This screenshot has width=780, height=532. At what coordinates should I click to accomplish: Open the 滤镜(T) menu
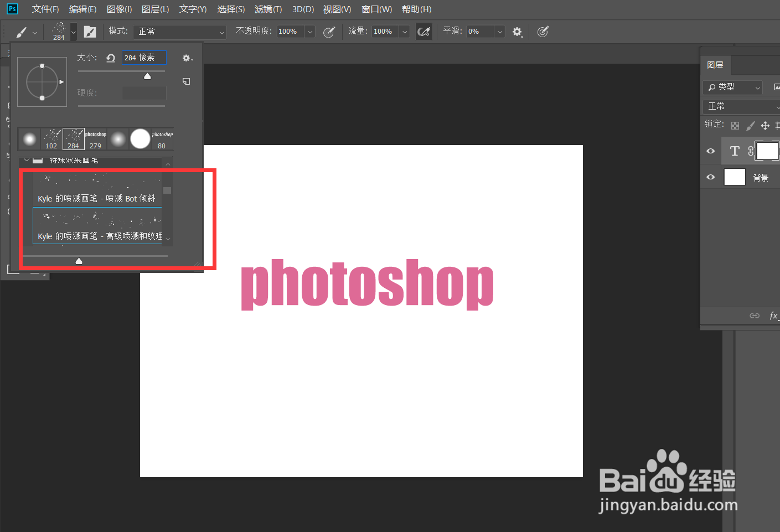coord(268,9)
